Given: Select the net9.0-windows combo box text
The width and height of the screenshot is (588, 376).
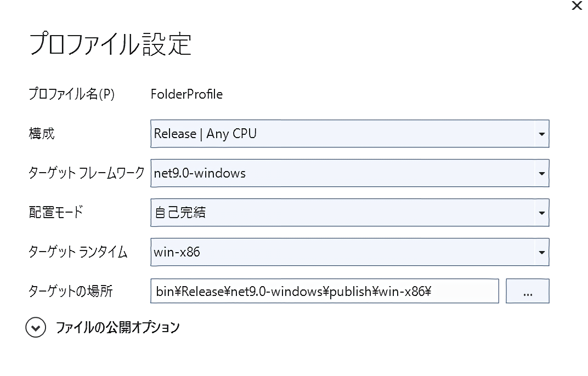Looking at the screenshot, I should point(200,173).
